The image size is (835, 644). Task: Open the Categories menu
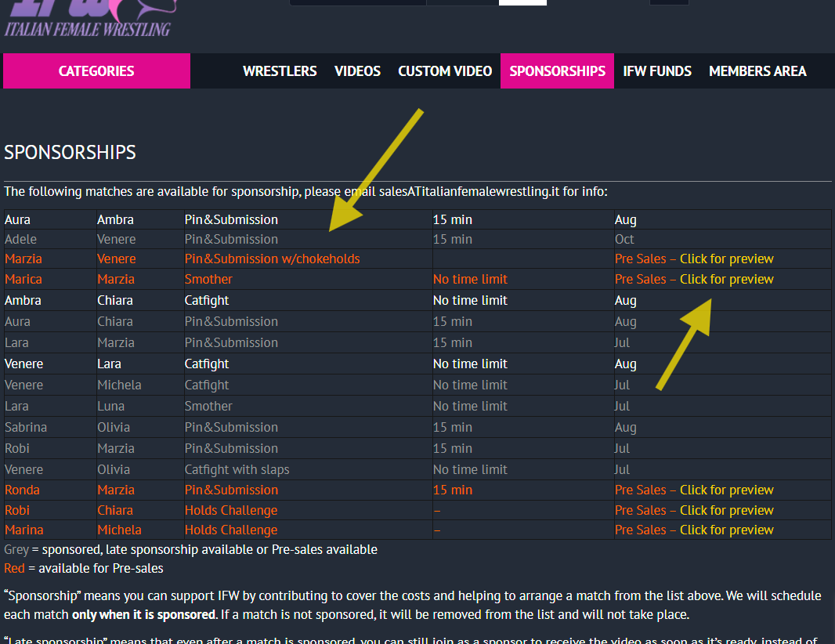pos(96,71)
